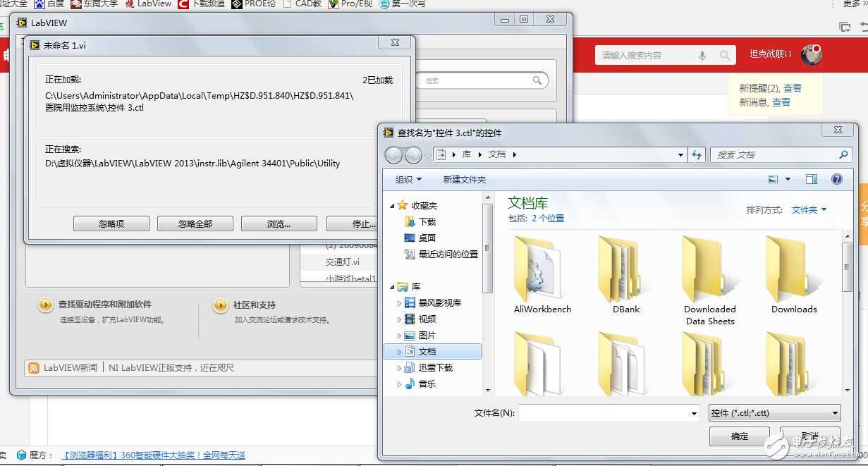The height and width of the screenshot is (466, 868).
Task: Open the help icon in the file dialog
Action: coord(837,179)
